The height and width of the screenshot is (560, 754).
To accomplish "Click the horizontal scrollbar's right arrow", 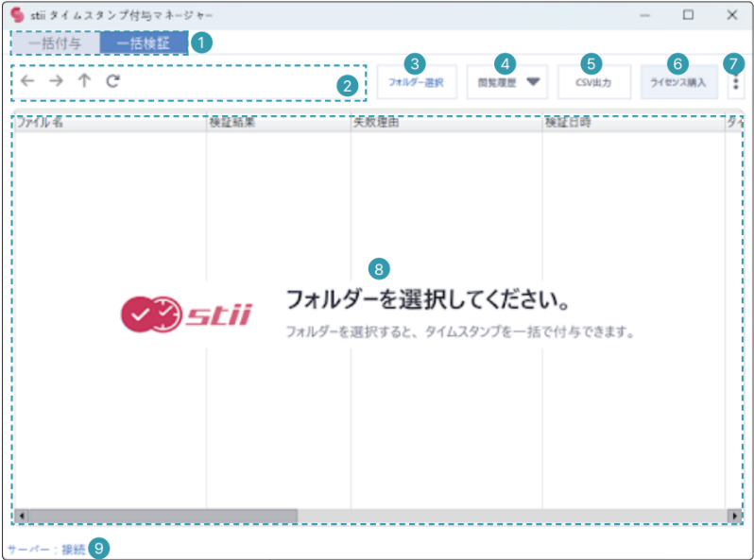I will tap(734, 517).
